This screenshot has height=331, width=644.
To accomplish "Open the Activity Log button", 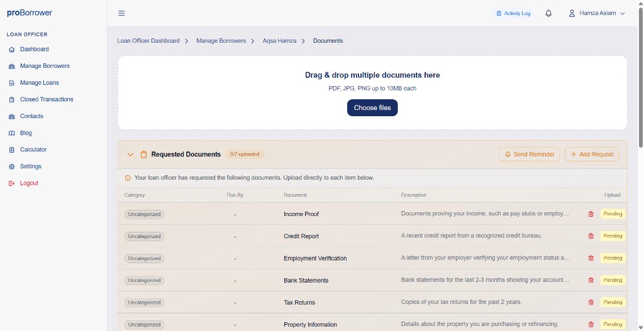I will click(513, 13).
